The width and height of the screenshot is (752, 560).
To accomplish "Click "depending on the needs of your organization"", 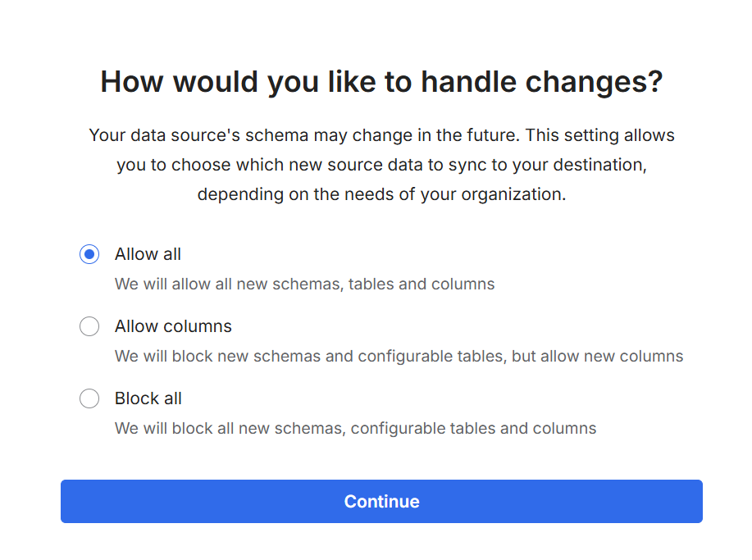I will point(381,195).
